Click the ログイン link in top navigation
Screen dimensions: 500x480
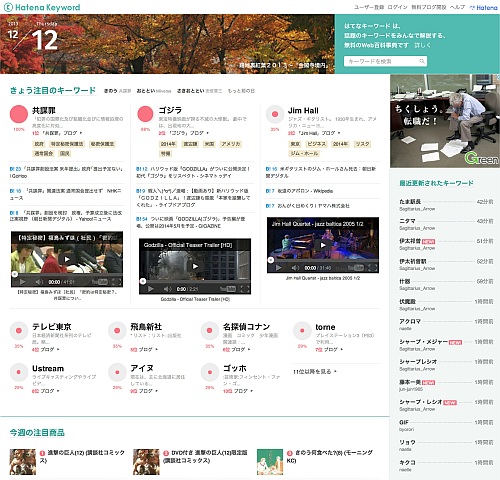click(x=397, y=7)
